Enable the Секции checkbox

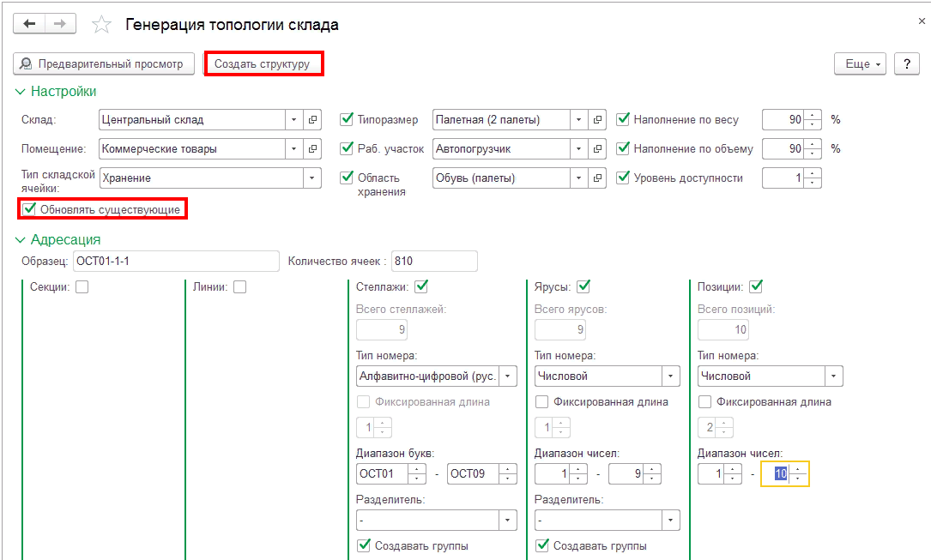click(x=82, y=287)
